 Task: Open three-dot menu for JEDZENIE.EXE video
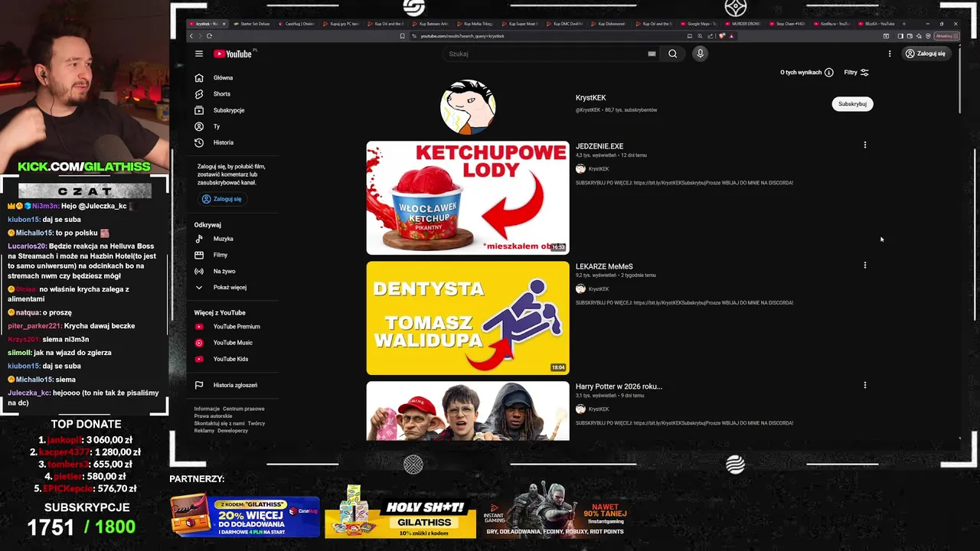(865, 145)
